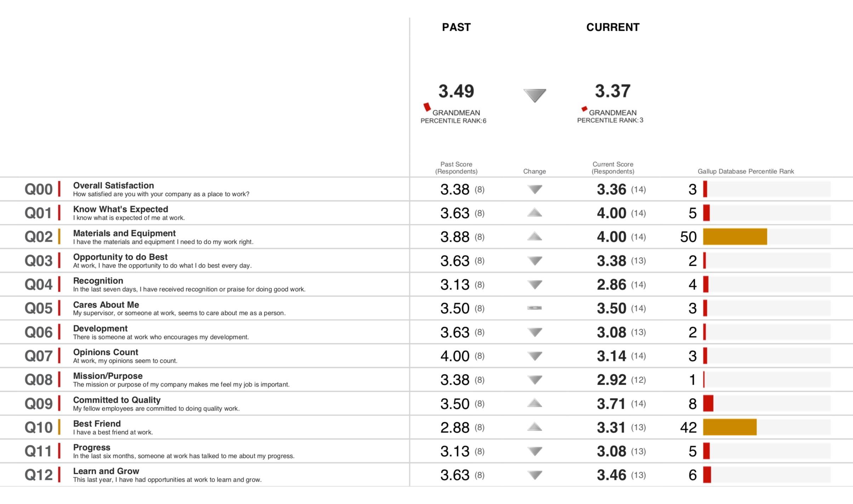Click the Q12 downward change arrow
Image resolution: width=853 pixels, height=504 pixels.
[x=534, y=475]
